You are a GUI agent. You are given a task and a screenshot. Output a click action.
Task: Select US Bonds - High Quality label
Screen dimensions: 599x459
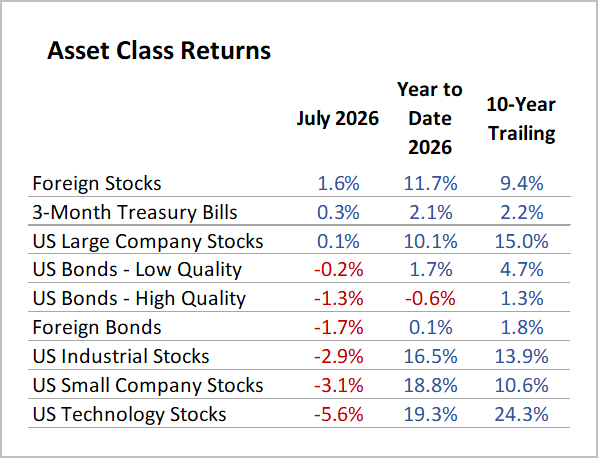tap(139, 299)
